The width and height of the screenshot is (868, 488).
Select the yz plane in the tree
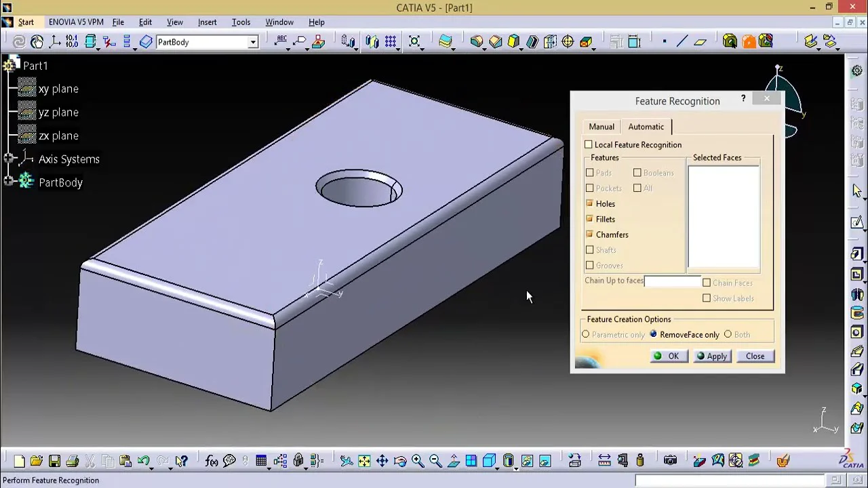coord(58,113)
